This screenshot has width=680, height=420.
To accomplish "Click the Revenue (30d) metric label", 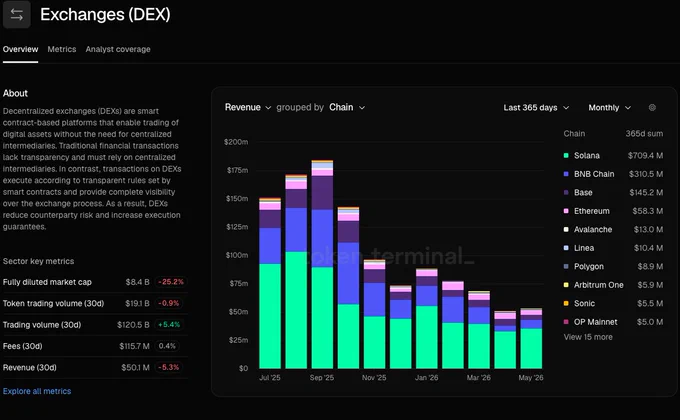I will (29, 368).
